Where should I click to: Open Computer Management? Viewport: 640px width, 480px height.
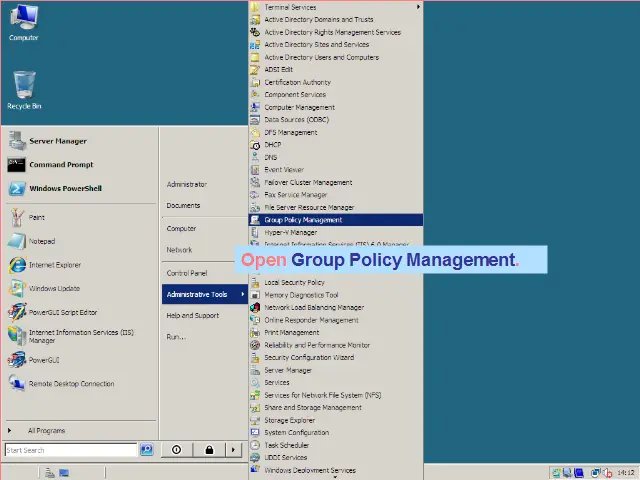[x=336, y=107]
